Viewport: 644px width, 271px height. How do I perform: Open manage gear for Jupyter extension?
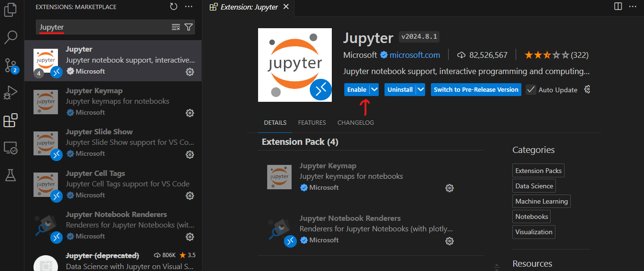click(x=190, y=72)
